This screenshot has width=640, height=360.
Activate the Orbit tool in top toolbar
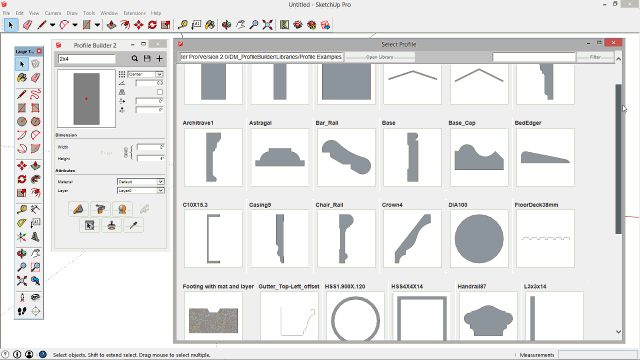(x=227, y=25)
